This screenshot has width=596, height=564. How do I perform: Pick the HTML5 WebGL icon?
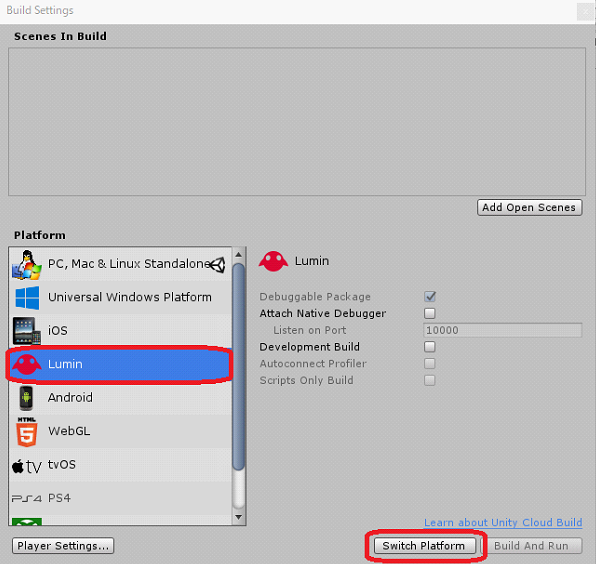27,432
